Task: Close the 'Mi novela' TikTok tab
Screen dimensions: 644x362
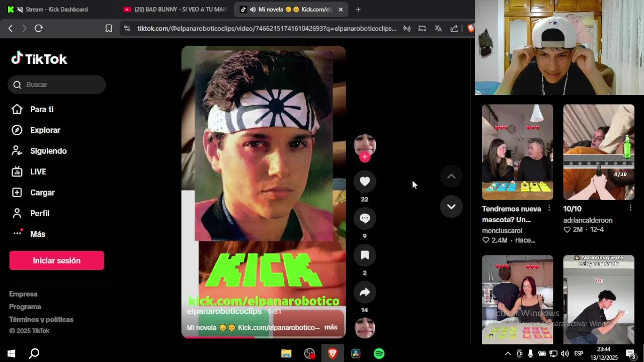Action: click(341, 10)
